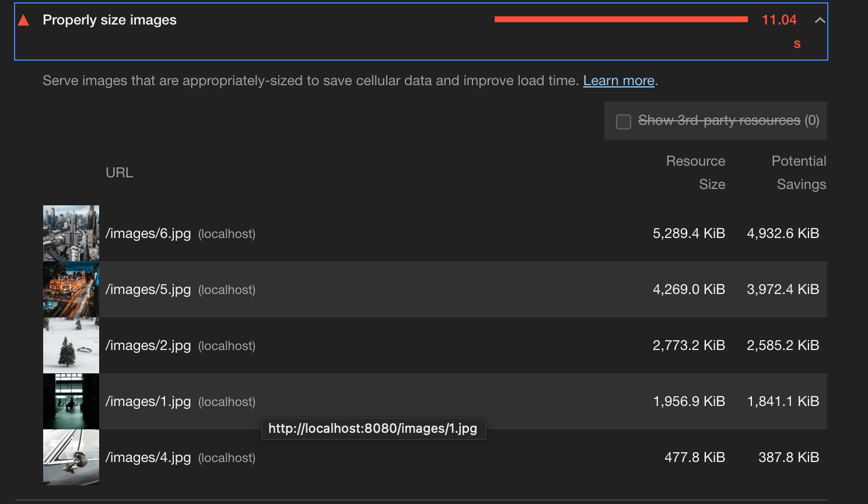Screen dimensions: 868x504
Task: Click the red 11.04 s savings bar
Action: pos(621,19)
